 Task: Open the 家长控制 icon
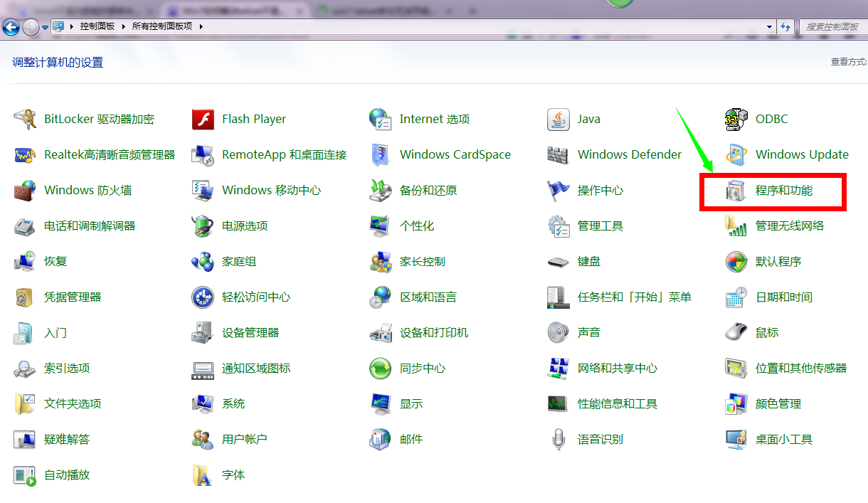pos(381,261)
